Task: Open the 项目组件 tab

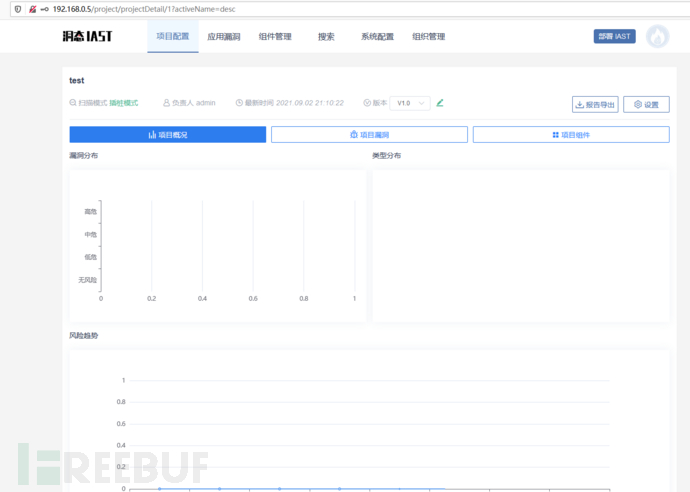Action: pyautogui.click(x=570, y=134)
